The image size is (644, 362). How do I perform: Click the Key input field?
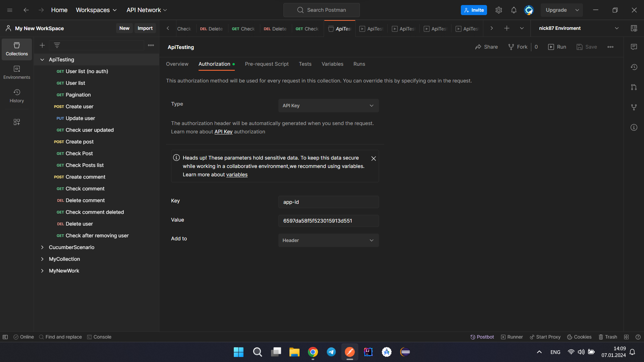coord(329,202)
